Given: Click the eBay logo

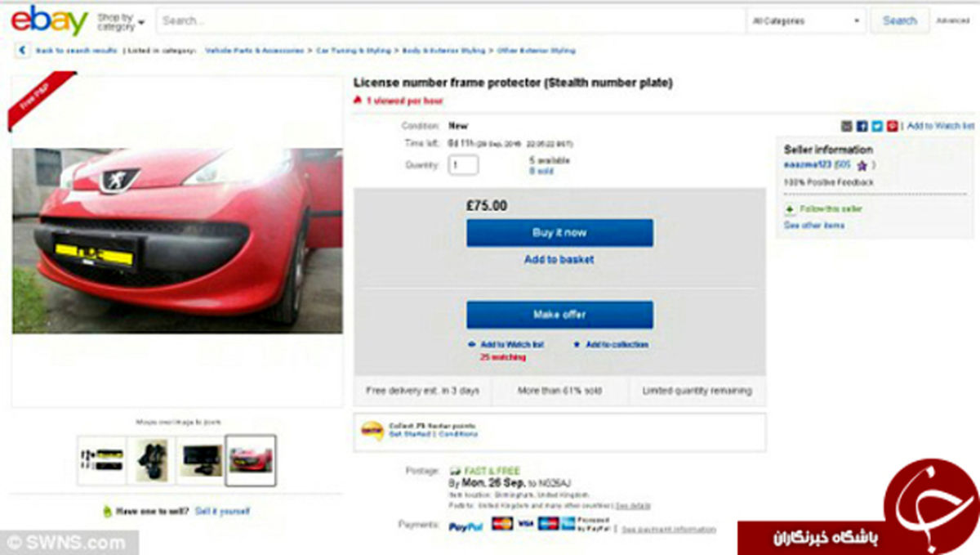Looking at the screenshot, I should (x=49, y=20).
